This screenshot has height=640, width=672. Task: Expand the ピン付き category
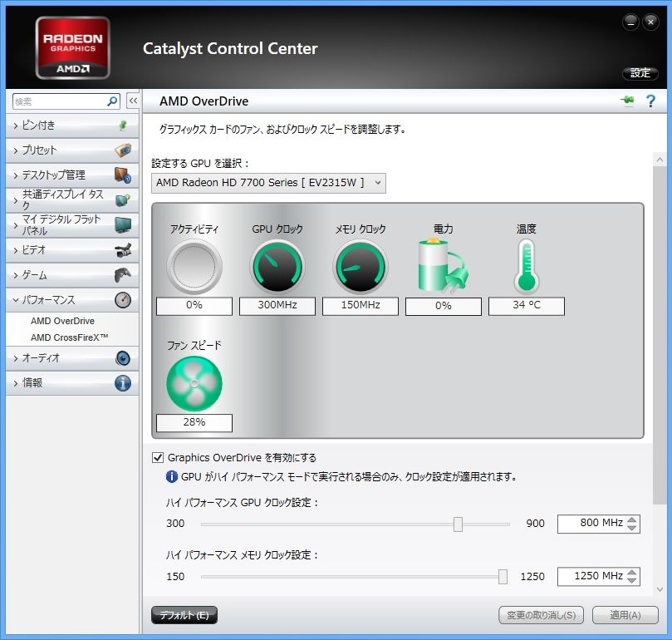(x=72, y=126)
